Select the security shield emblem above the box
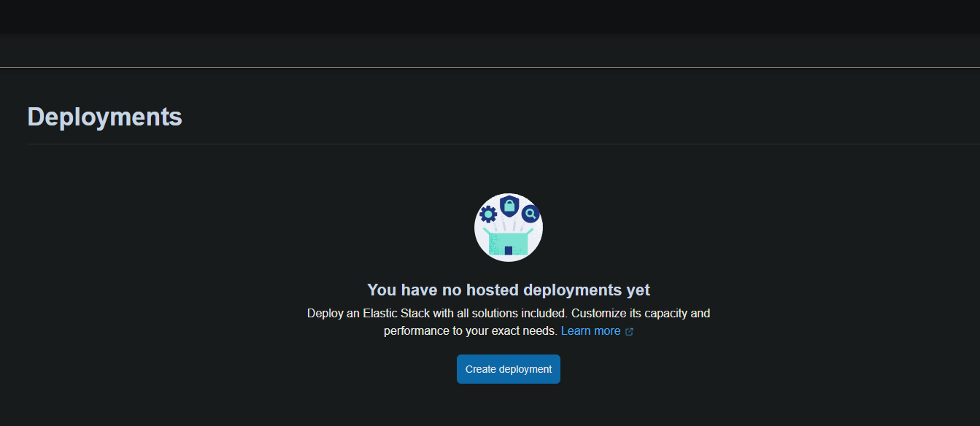 coord(509,206)
